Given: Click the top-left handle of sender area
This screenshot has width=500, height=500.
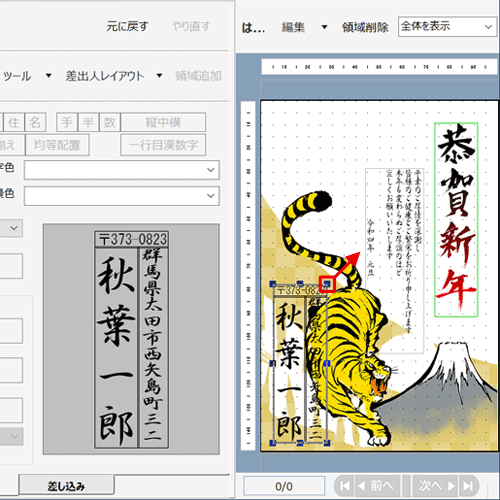Looking at the screenshot, I should [x=273, y=284].
